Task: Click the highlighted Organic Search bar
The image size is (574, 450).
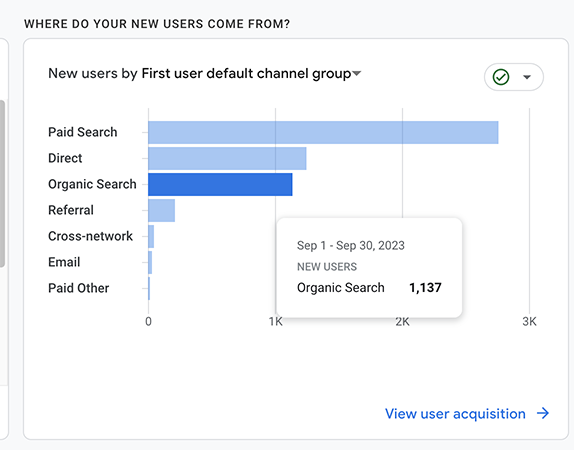Action: [x=220, y=185]
